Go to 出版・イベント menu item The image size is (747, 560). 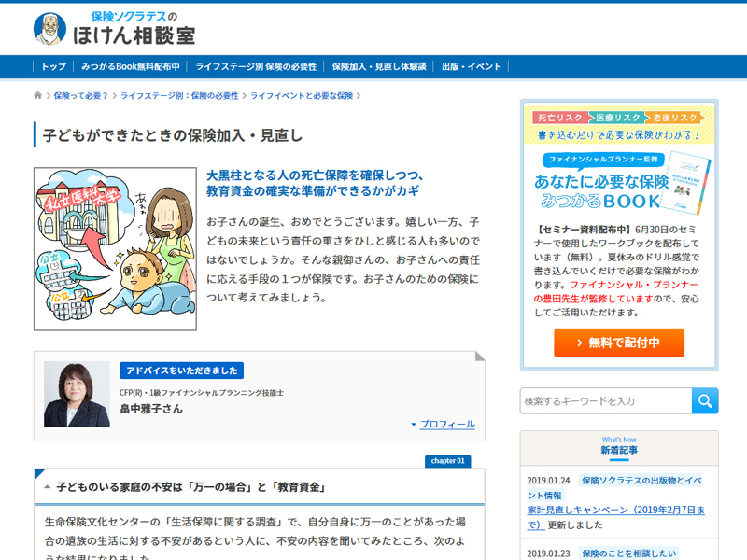(x=472, y=67)
